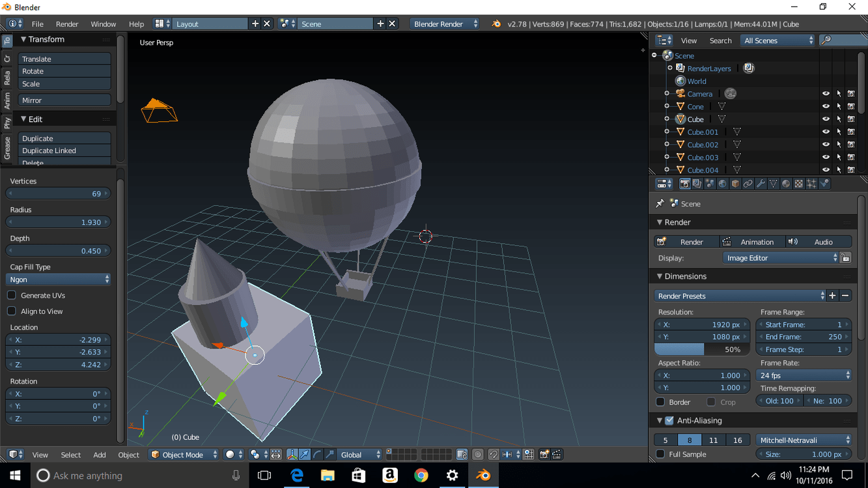This screenshot has width=868, height=488.
Task: Select the Texture properties tab (checkerboard icon)
Action: [x=799, y=184]
